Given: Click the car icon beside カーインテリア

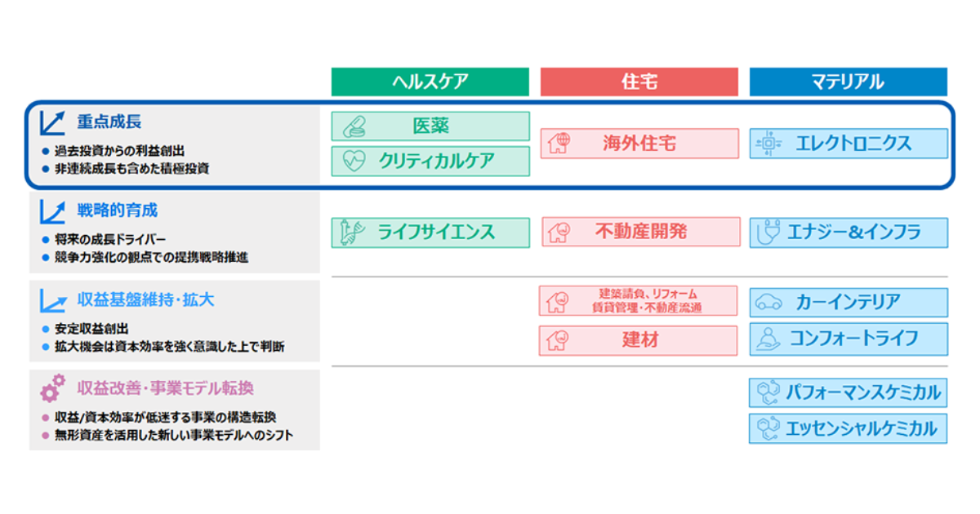Looking at the screenshot, I should [768, 303].
